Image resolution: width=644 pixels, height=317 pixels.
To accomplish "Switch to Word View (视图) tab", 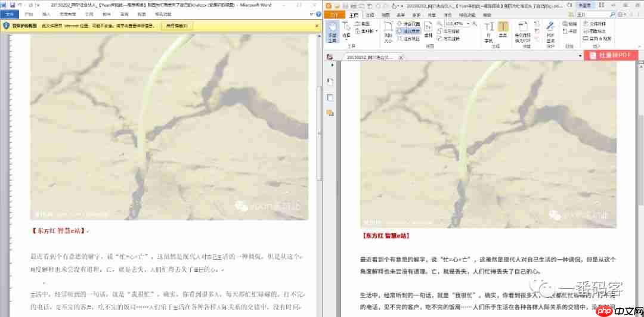I will tap(142, 14).
